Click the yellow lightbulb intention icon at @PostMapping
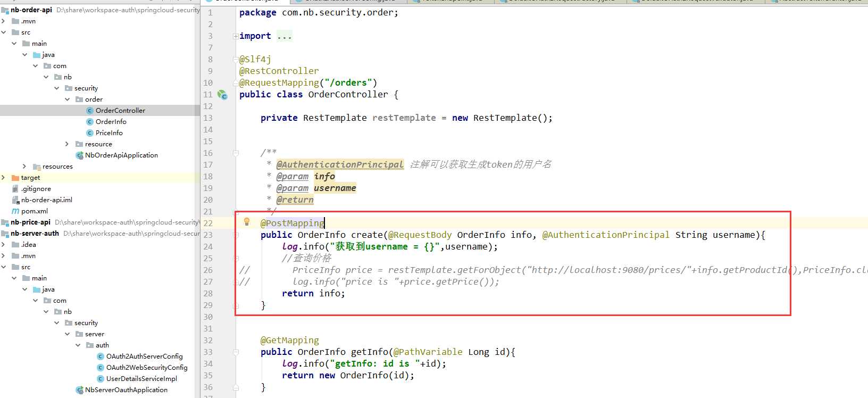Viewport: 868px width, 398px height. click(x=247, y=222)
